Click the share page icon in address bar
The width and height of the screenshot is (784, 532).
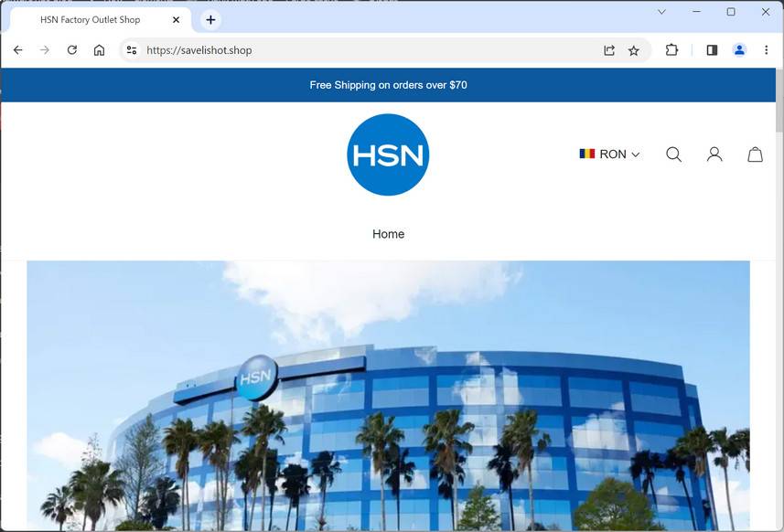[609, 50]
